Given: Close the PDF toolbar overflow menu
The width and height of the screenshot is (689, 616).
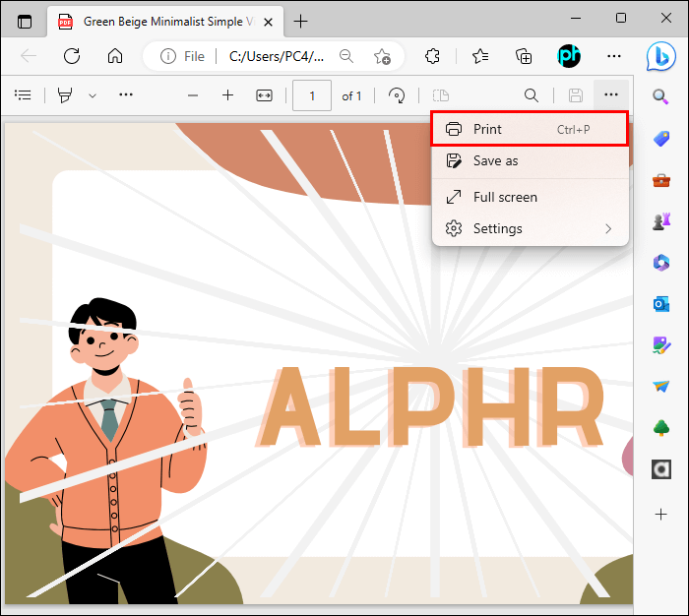Looking at the screenshot, I should tap(611, 94).
